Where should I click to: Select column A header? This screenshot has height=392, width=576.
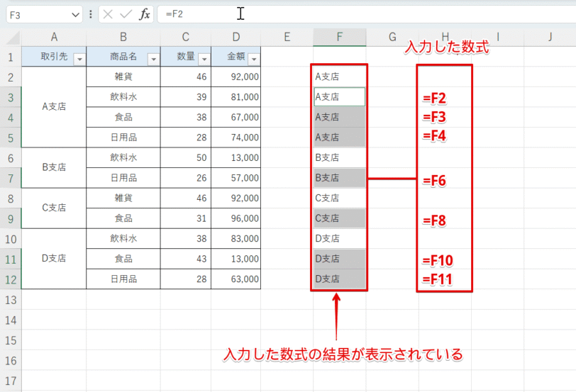pyautogui.click(x=54, y=37)
